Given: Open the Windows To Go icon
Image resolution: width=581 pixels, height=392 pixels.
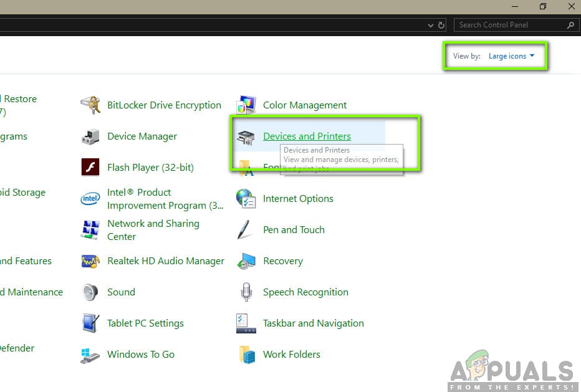Looking at the screenshot, I should click(x=90, y=355).
